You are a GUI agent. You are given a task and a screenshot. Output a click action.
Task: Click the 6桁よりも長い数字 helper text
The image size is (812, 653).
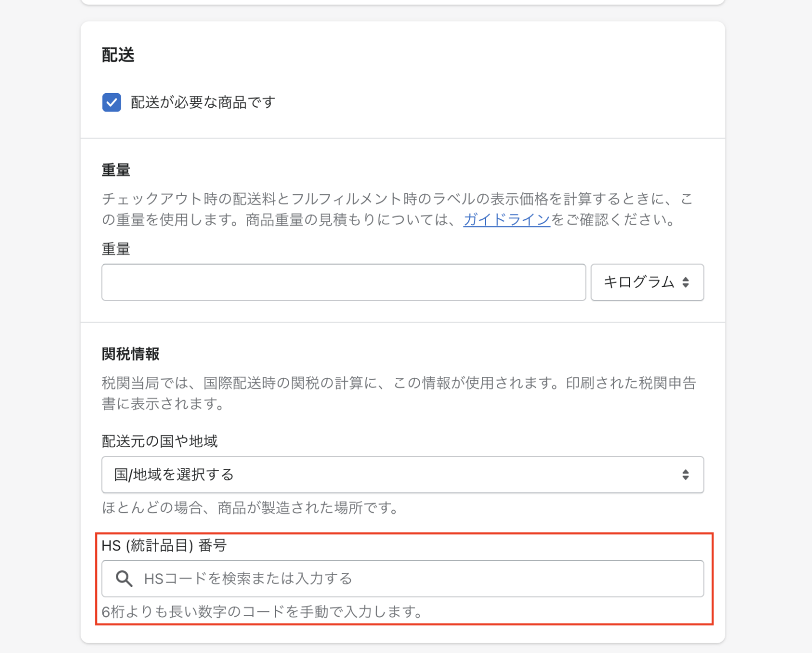coord(263,612)
